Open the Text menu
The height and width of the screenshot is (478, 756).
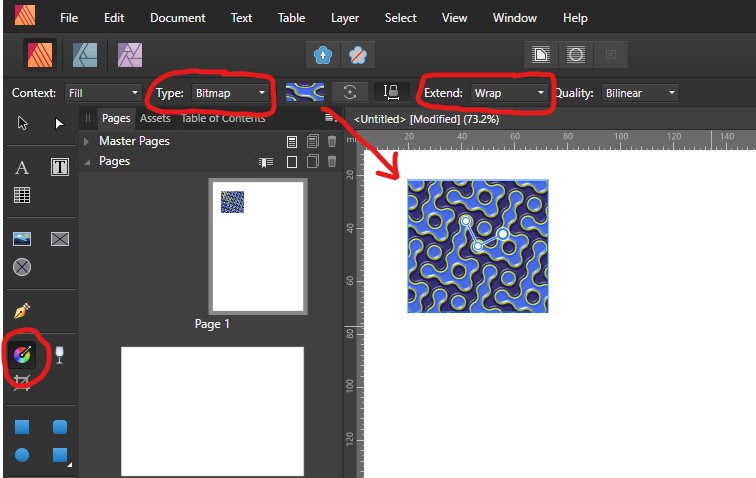click(241, 18)
